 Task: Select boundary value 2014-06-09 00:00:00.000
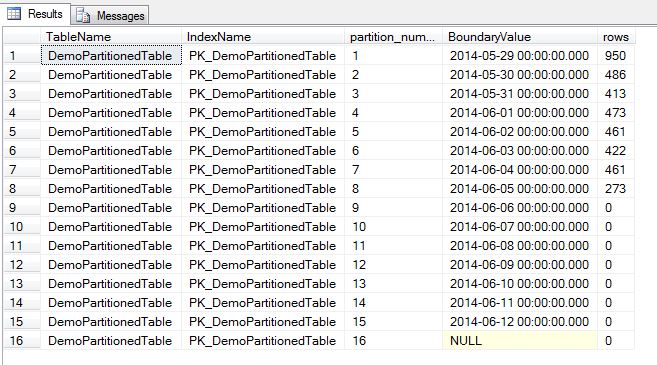520,264
